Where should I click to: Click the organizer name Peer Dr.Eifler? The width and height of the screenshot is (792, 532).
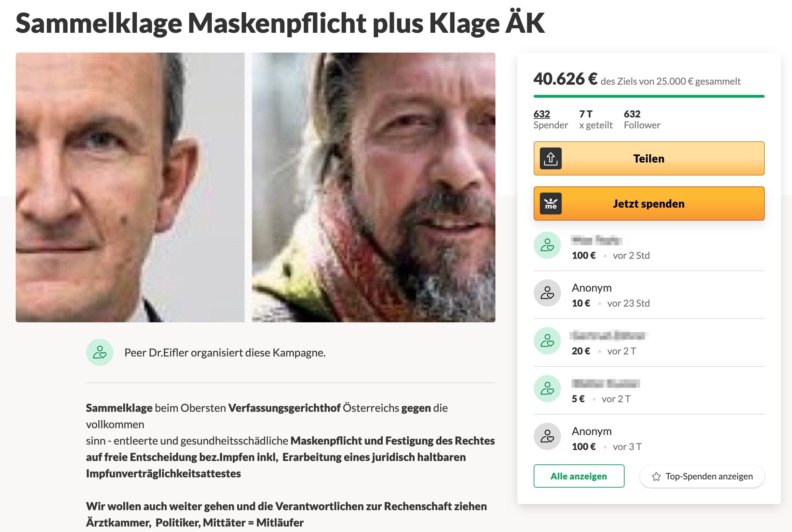click(156, 352)
